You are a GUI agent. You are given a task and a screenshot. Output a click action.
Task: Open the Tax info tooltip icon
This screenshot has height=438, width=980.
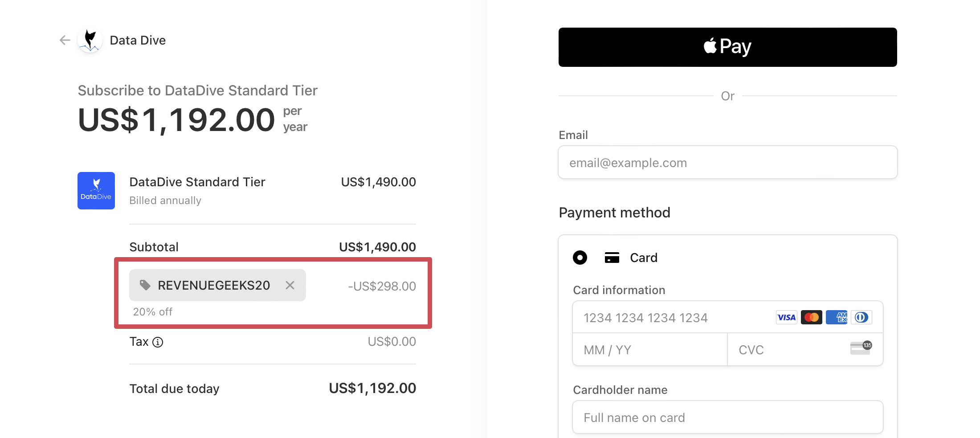pyautogui.click(x=158, y=342)
